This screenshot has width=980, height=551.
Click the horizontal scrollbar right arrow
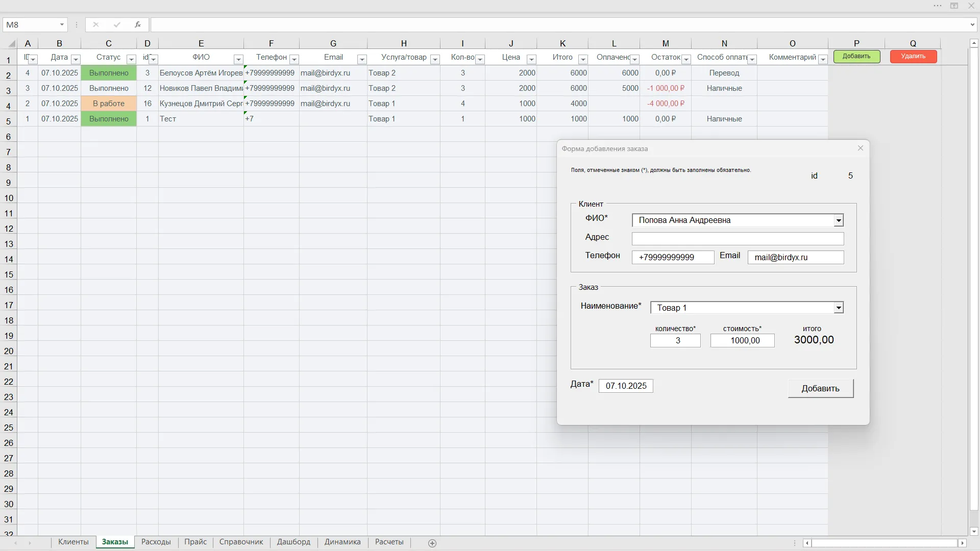tap(962, 543)
